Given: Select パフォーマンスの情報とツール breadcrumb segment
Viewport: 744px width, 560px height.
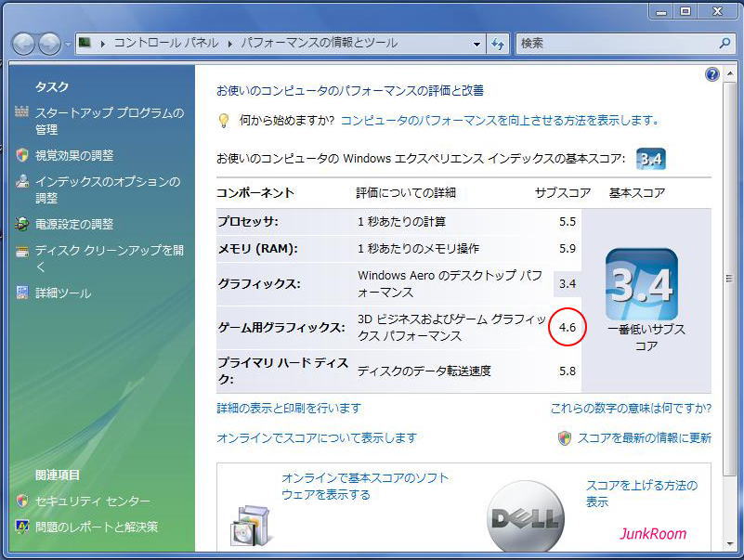Looking at the screenshot, I should pos(319,44).
